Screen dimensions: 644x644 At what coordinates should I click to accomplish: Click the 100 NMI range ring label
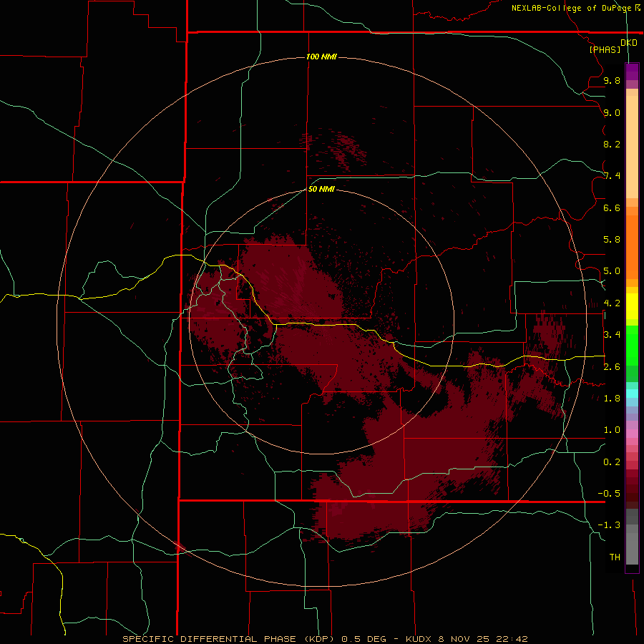coord(321,57)
